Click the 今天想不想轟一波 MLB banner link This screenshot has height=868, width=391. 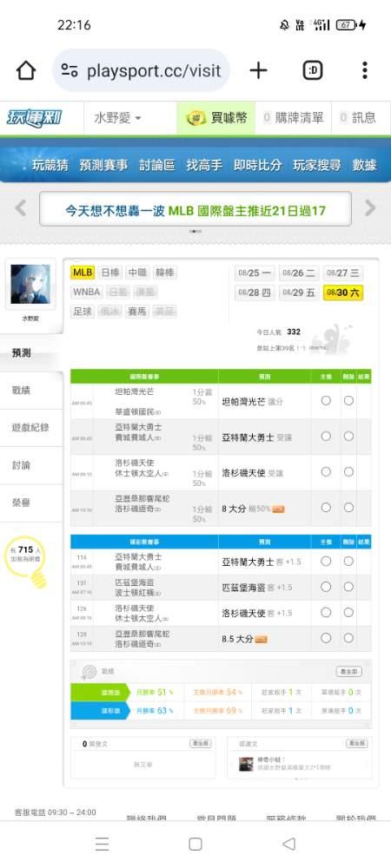point(195,210)
